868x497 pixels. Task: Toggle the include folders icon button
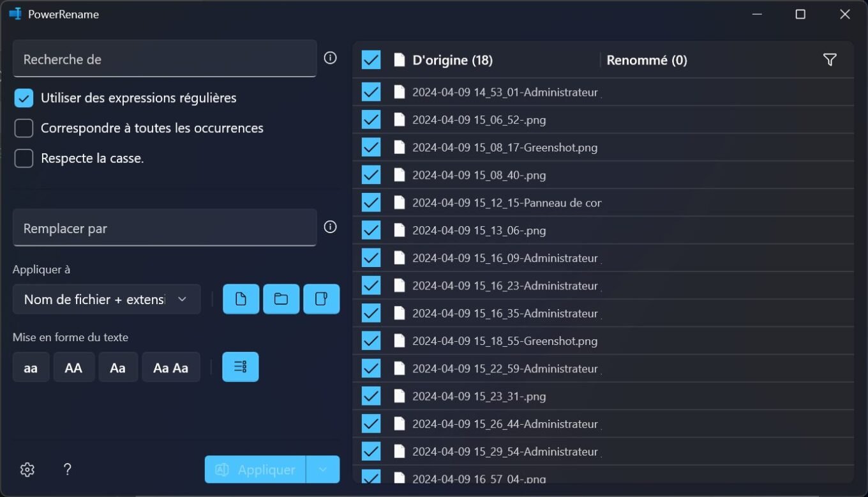pyautogui.click(x=281, y=299)
